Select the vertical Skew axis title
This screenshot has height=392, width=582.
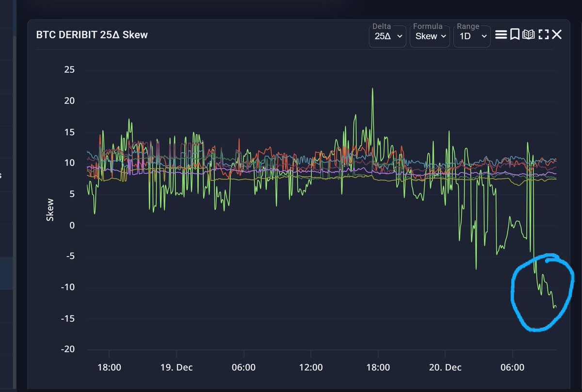[50, 210]
